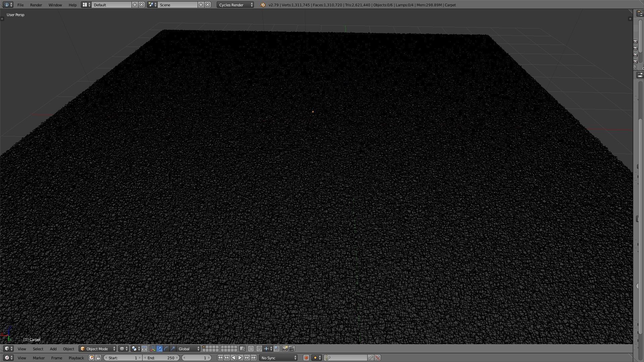The image size is (644, 362).
Task: Add a new scene
Action: click(x=201, y=5)
